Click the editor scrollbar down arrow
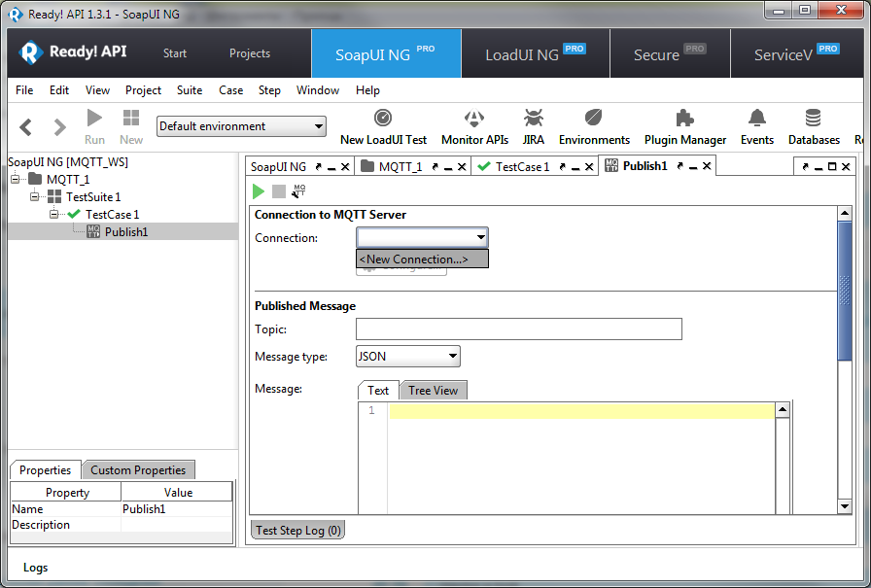The image size is (871, 588). pos(845,506)
